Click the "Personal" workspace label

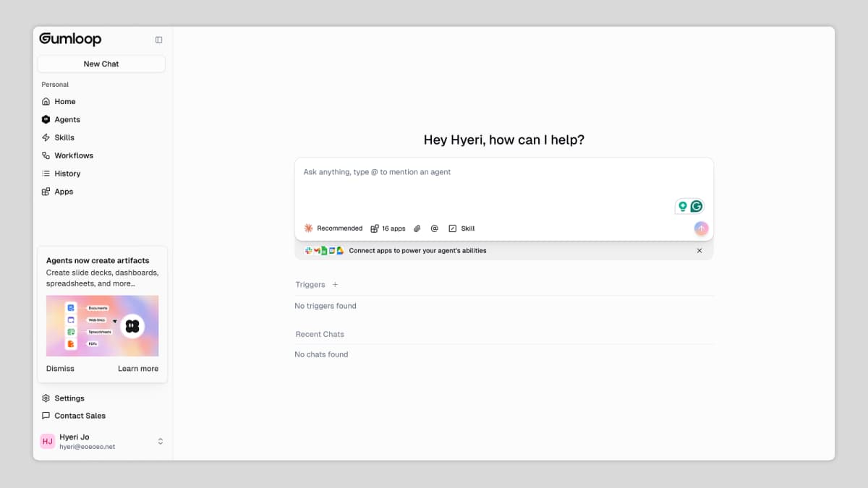[x=55, y=85]
